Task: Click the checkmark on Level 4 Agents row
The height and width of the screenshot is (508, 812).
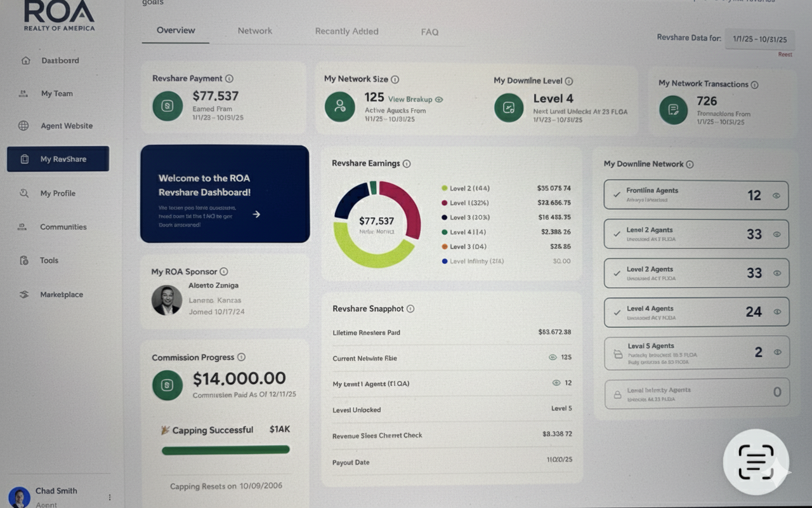Action: click(x=616, y=312)
